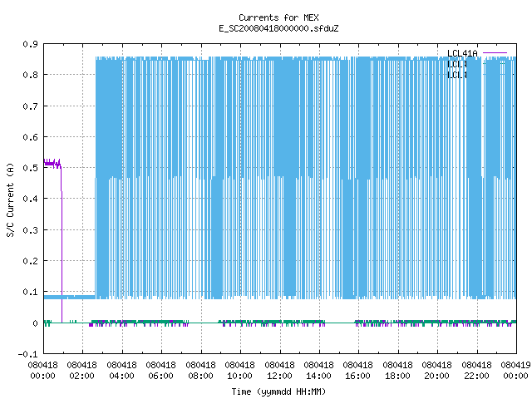This screenshot has width=532, height=399.
Task: Click the x-axis time label "04:00"
Action: 121,376
